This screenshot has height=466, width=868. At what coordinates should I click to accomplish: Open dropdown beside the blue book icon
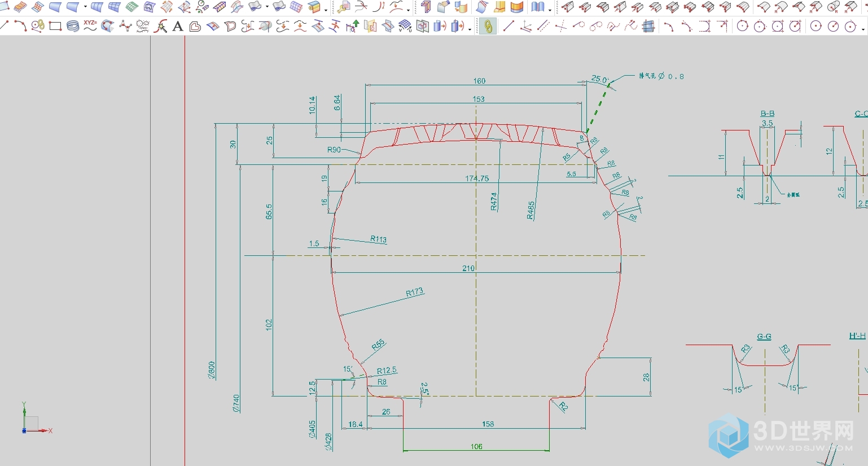(x=550, y=10)
